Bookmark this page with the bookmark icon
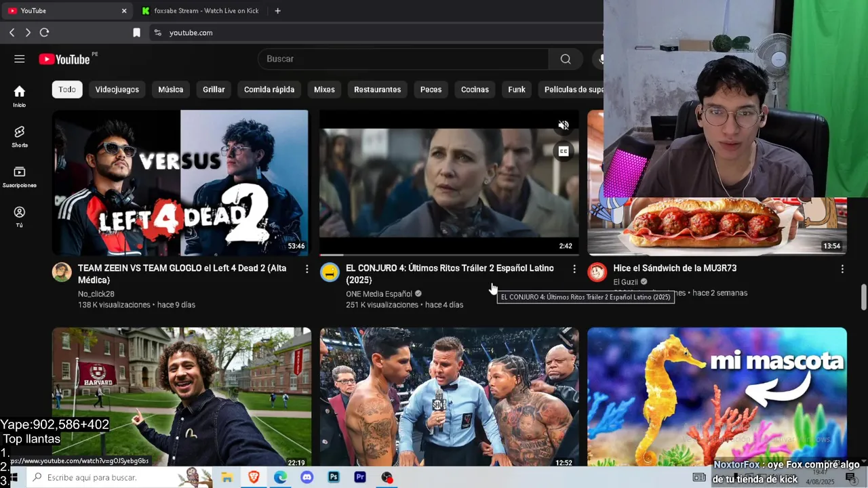 [136, 33]
